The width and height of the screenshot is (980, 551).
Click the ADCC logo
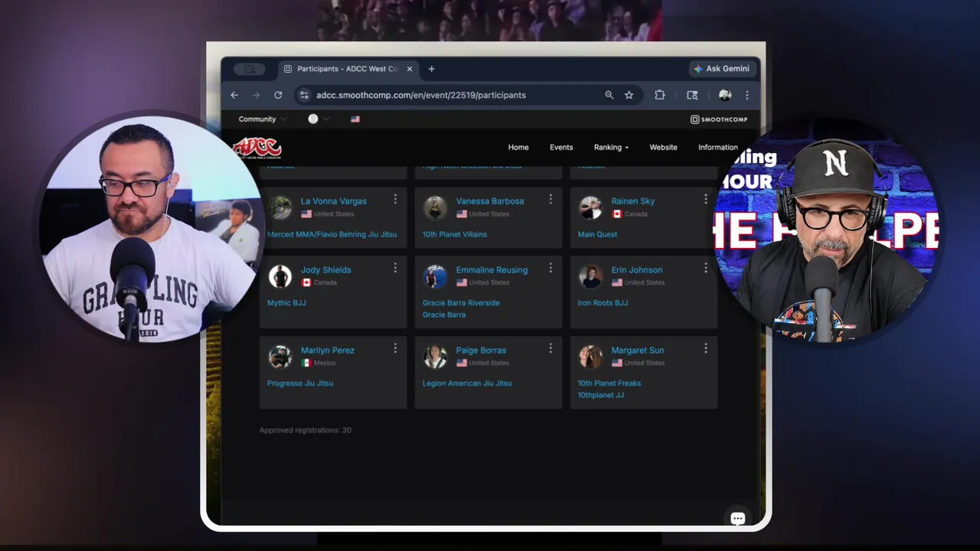pos(257,148)
